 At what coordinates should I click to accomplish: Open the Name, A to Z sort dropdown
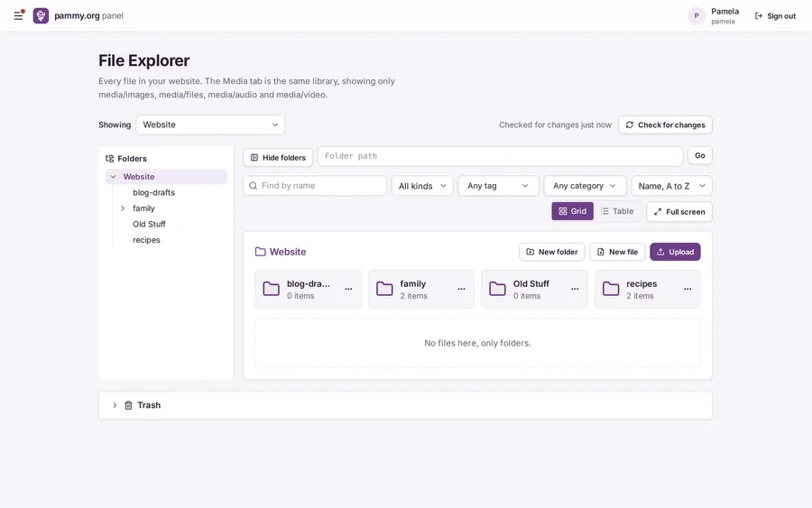click(671, 186)
